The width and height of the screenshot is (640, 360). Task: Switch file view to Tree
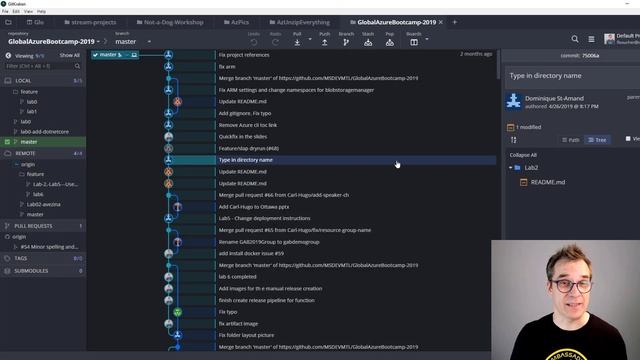pyautogui.click(x=597, y=140)
